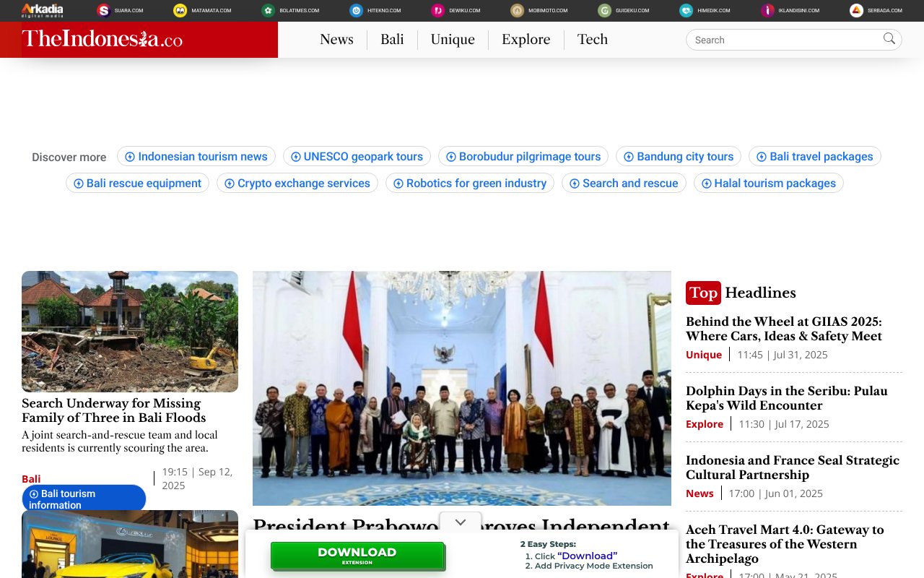This screenshot has width=924, height=578.
Task: Open BOLATIMES.COM via its network icon
Action: click(x=269, y=10)
